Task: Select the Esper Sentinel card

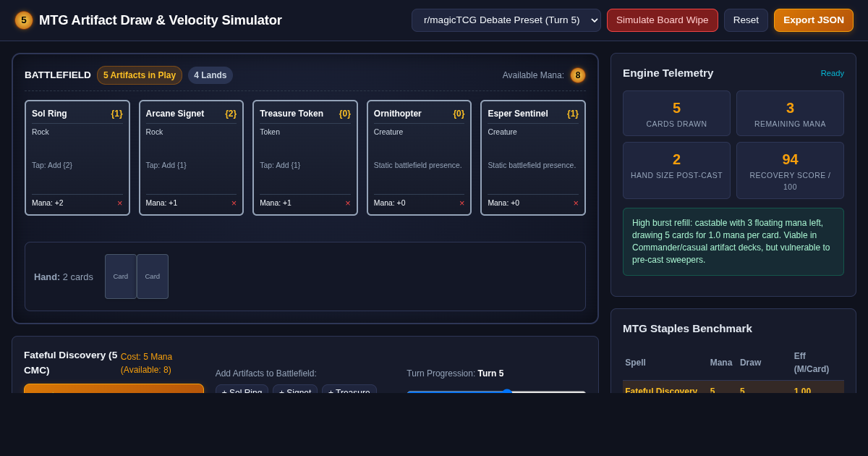Action: [533, 158]
